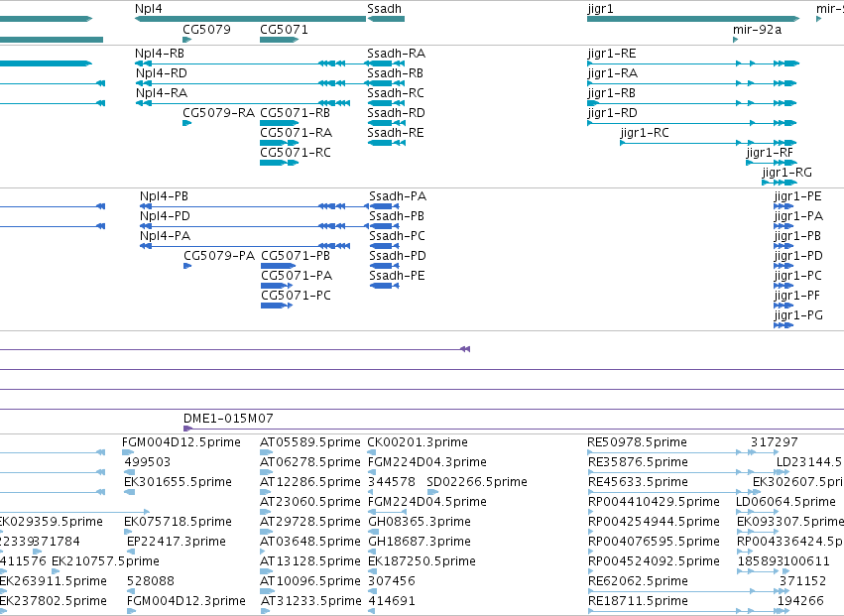Click the CG5071-RB transcript label
Screen dimensions: 844x616
pos(295,113)
